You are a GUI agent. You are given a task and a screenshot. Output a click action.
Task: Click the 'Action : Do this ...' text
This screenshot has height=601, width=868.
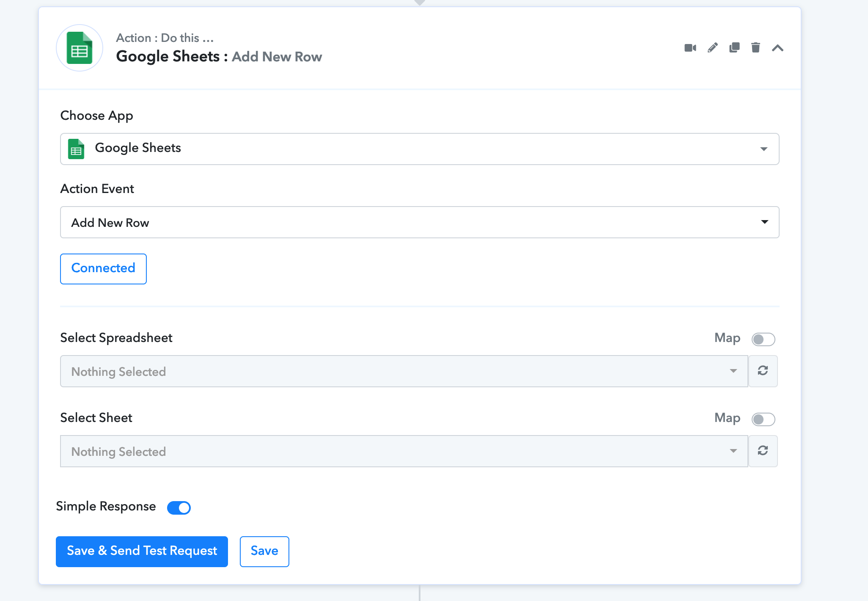165,38
